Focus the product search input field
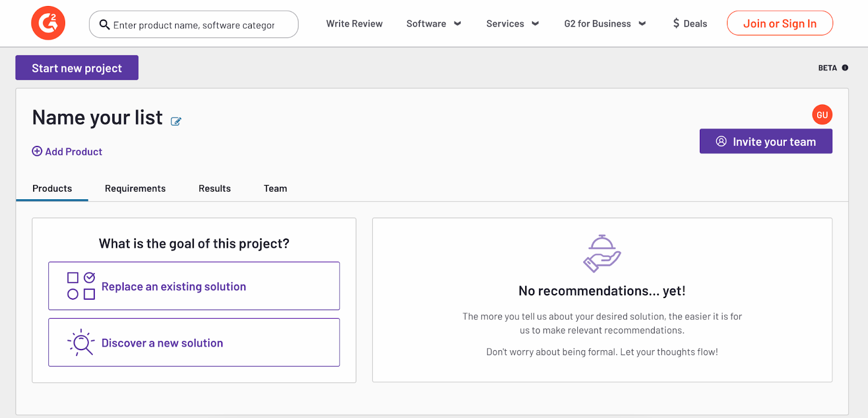Viewport: 868px width, 418px height. [194, 24]
